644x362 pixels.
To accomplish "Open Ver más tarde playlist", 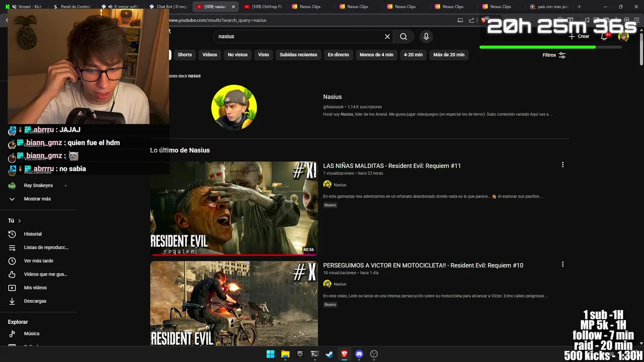I will tap(39, 261).
